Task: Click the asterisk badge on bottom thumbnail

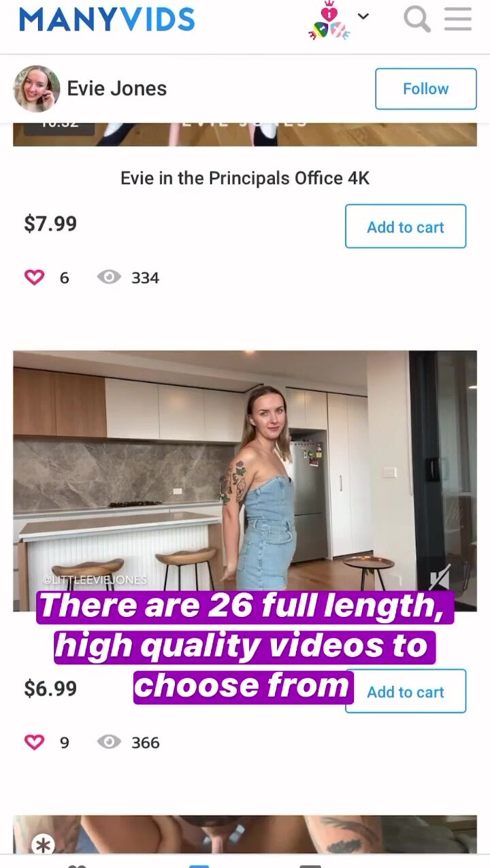Action: (x=44, y=845)
